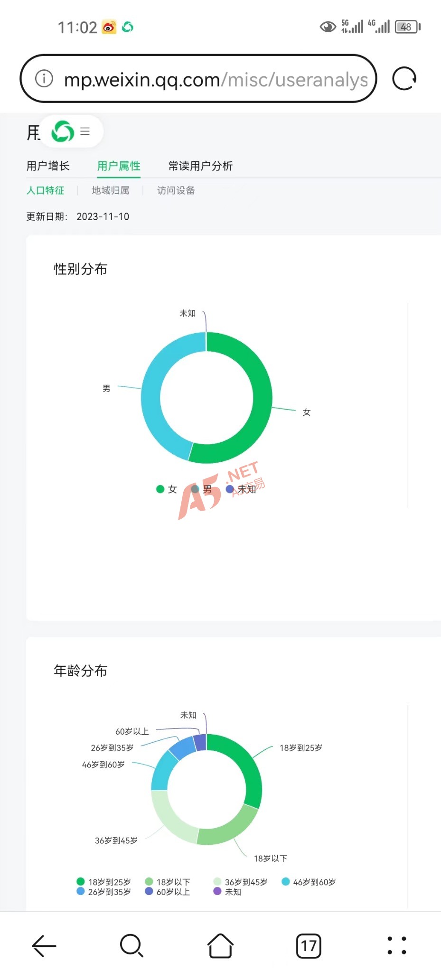Image resolution: width=441 pixels, height=980 pixels.
Task: Open the browser four-dot menu icon
Action: [397, 946]
